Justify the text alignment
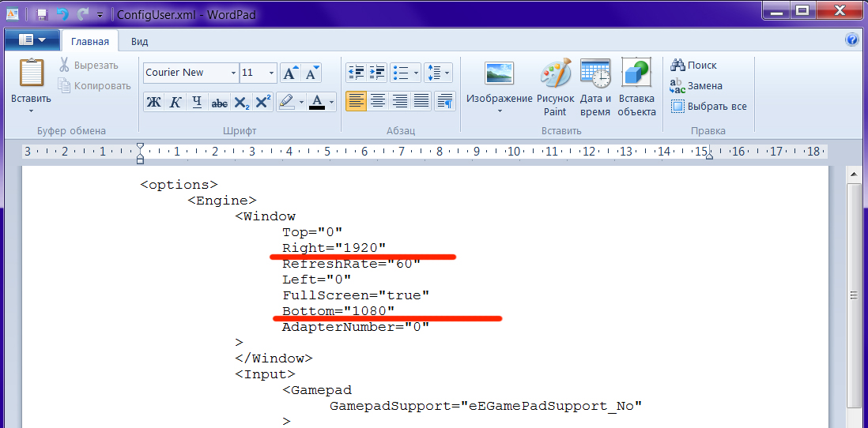Screen dimensions: 868x428 click(421, 102)
